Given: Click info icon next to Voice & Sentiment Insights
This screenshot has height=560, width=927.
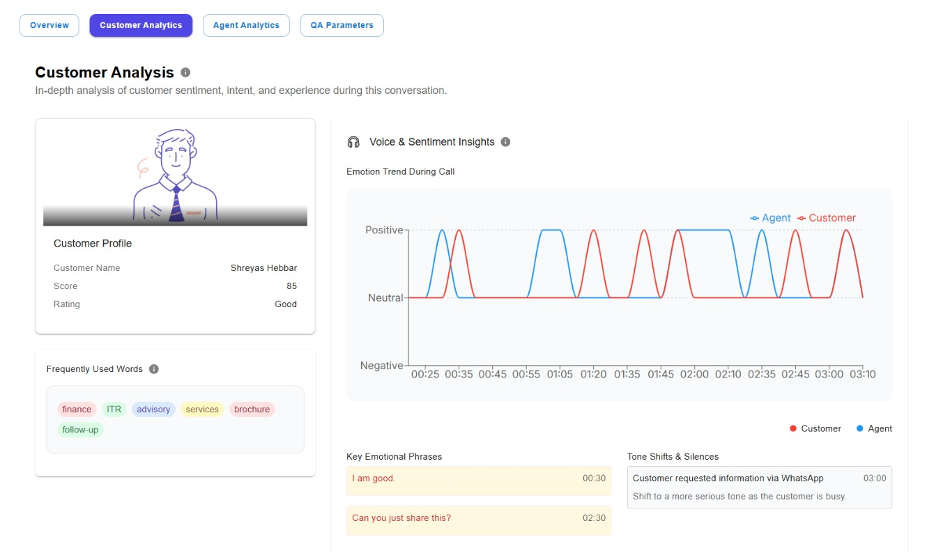Looking at the screenshot, I should [x=506, y=142].
